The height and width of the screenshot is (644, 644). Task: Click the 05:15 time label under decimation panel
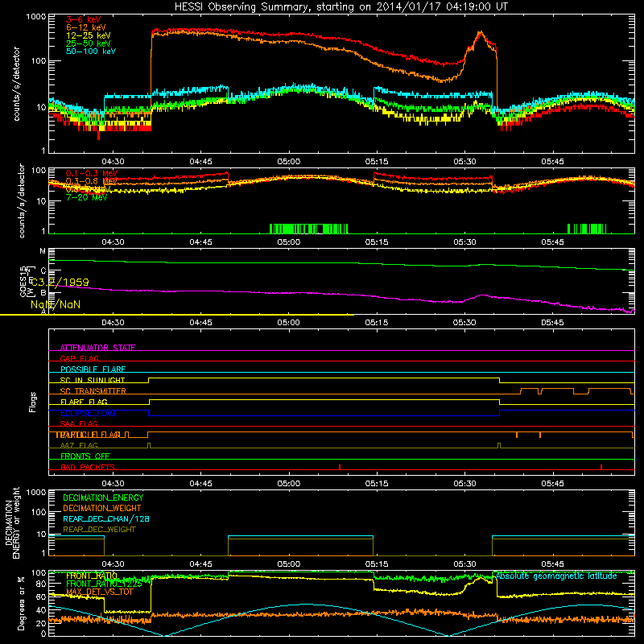(x=377, y=564)
